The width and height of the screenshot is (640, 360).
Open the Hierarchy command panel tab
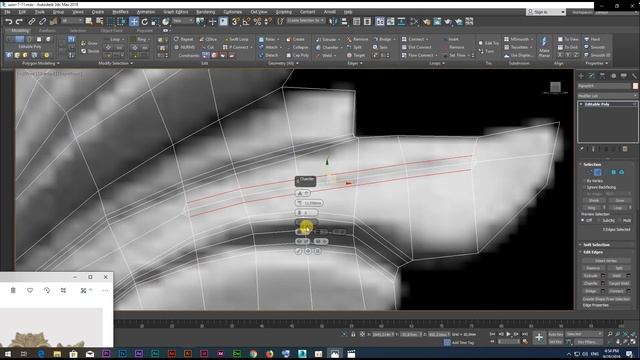(602, 76)
